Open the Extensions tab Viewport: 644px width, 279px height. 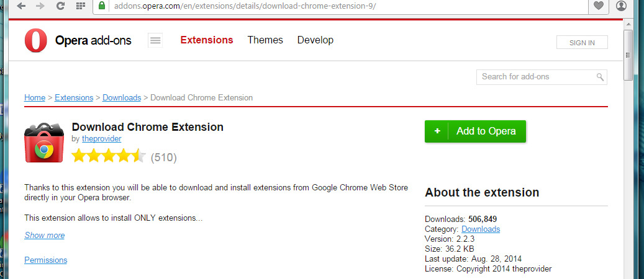(x=206, y=40)
